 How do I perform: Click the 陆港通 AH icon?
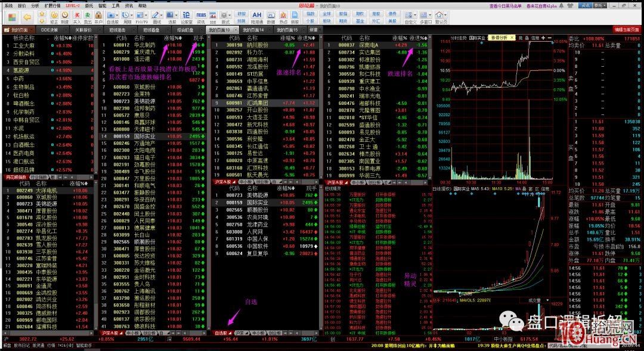click(x=256, y=15)
